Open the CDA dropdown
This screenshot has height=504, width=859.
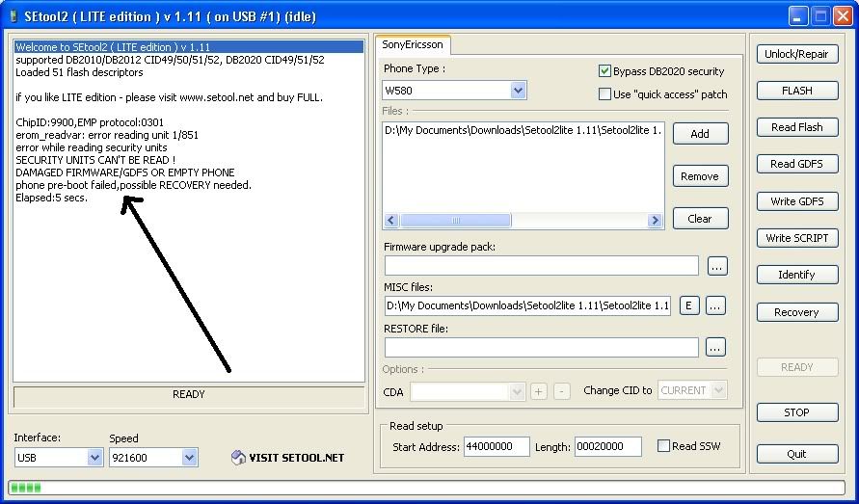click(x=516, y=391)
